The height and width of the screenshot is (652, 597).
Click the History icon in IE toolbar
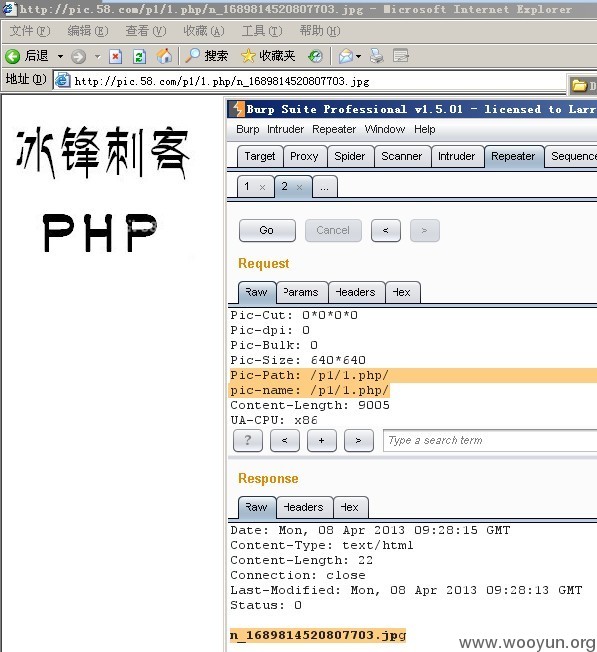pyautogui.click(x=316, y=56)
